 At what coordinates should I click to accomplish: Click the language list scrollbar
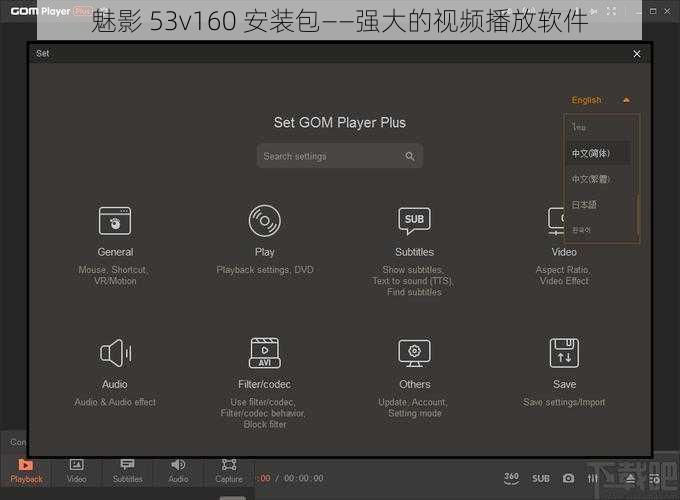638,217
